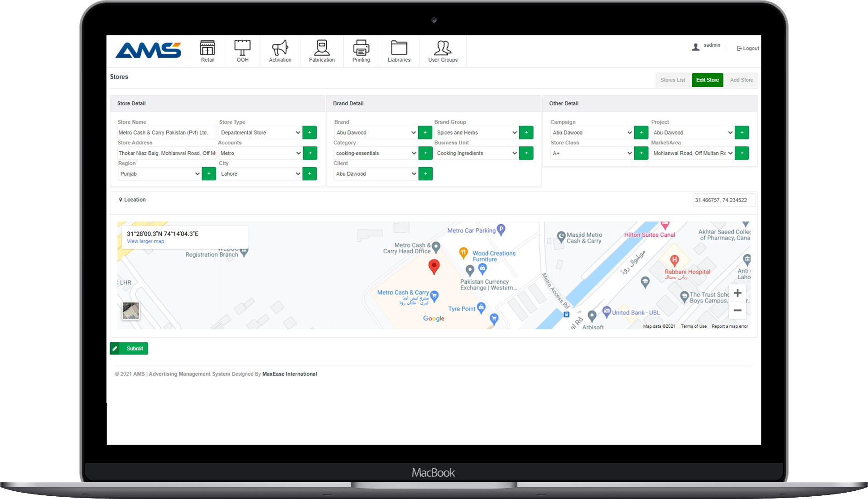
Task: Click the red location pin on map
Action: pos(434,267)
